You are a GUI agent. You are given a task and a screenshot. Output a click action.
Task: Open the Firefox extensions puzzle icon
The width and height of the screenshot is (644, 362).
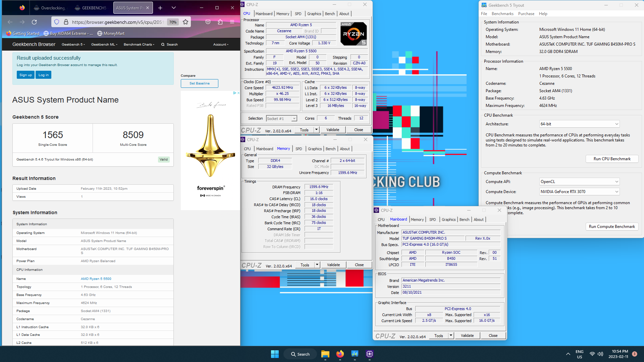pyautogui.click(x=220, y=22)
